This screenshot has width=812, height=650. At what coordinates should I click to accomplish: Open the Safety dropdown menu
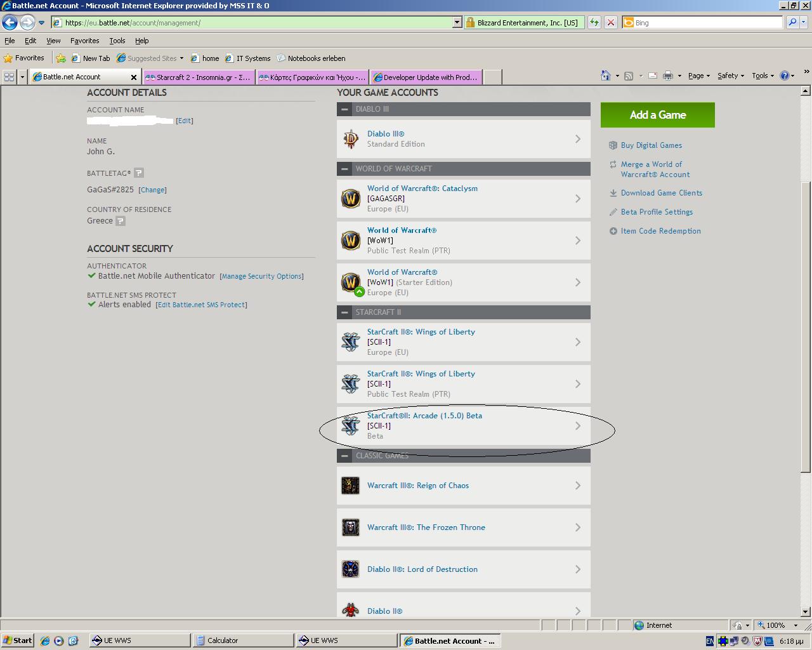click(x=731, y=76)
